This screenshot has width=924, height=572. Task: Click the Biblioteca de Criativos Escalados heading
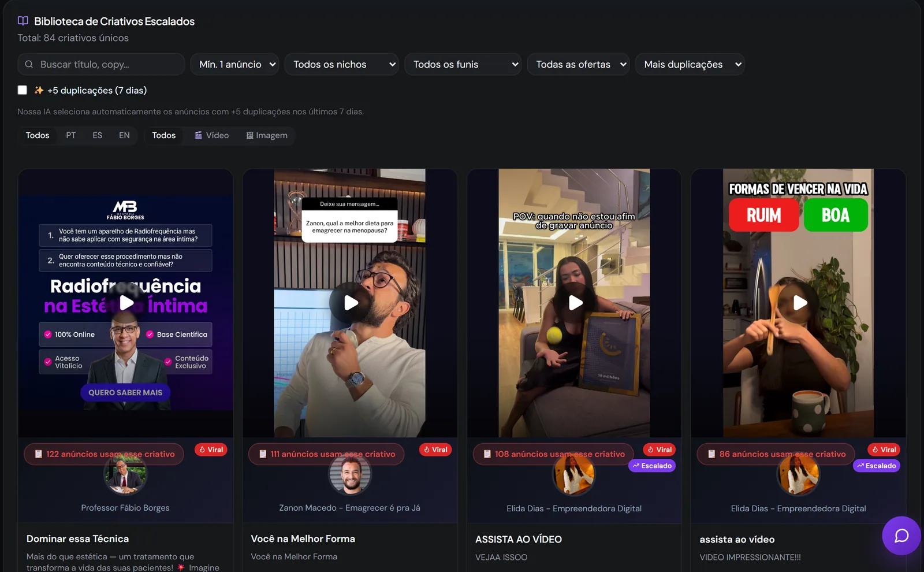point(114,21)
